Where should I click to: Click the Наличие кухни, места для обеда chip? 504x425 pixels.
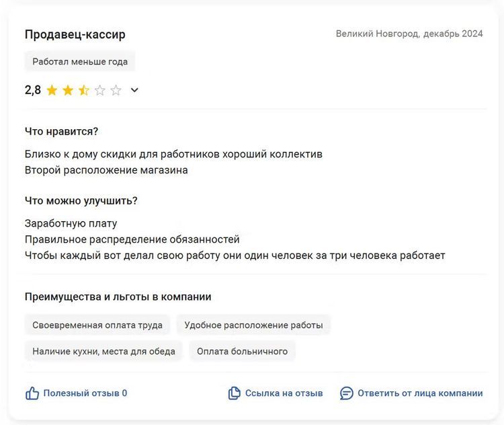[x=103, y=351]
